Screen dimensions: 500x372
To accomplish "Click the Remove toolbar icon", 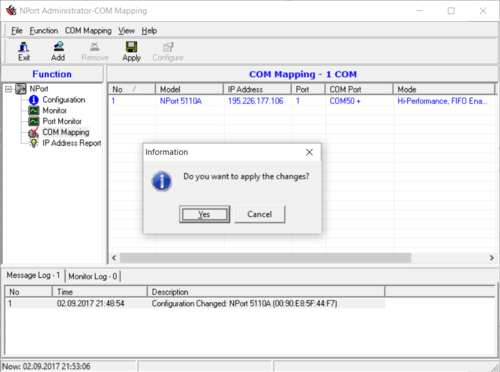I will [x=95, y=47].
